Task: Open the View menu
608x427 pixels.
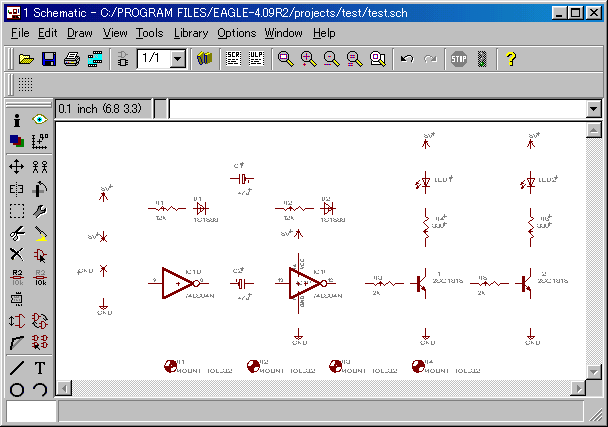Action: click(115, 33)
